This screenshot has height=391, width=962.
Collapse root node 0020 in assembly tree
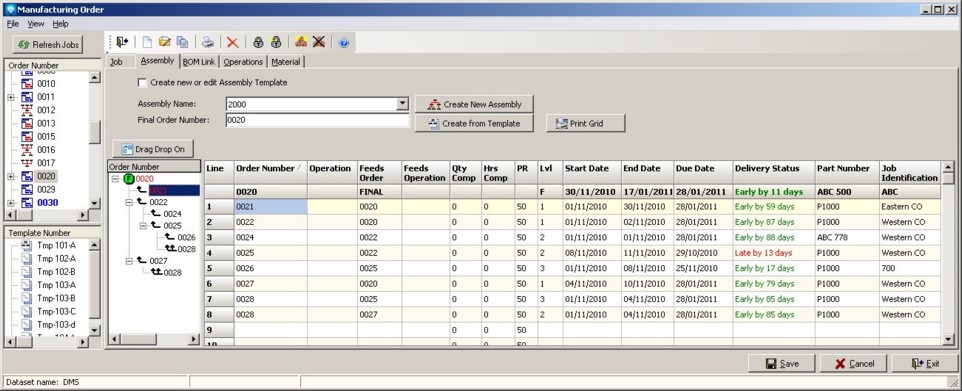pyautogui.click(x=115, y=179)
